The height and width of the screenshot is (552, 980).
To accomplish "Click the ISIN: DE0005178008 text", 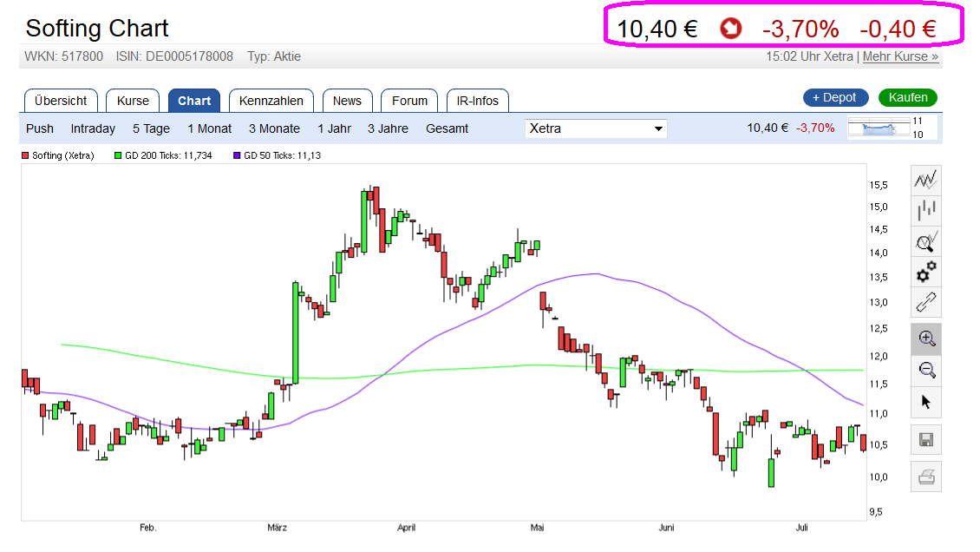I will pos(174,56).
